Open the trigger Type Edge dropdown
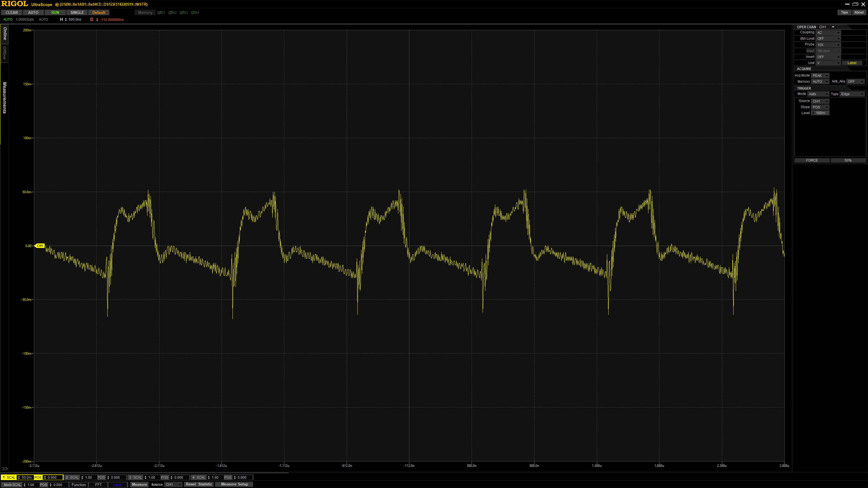This screenshot has height=488, width=868. [852, 94]
